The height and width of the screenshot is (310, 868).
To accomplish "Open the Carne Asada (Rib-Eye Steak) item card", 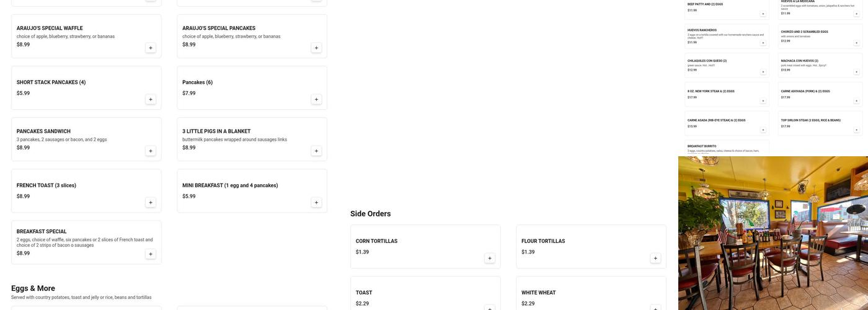I will tap(726, 123).
